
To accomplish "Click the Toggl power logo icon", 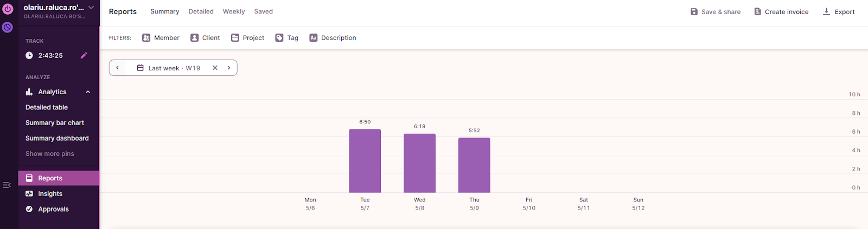I will [x=8, y=9].
